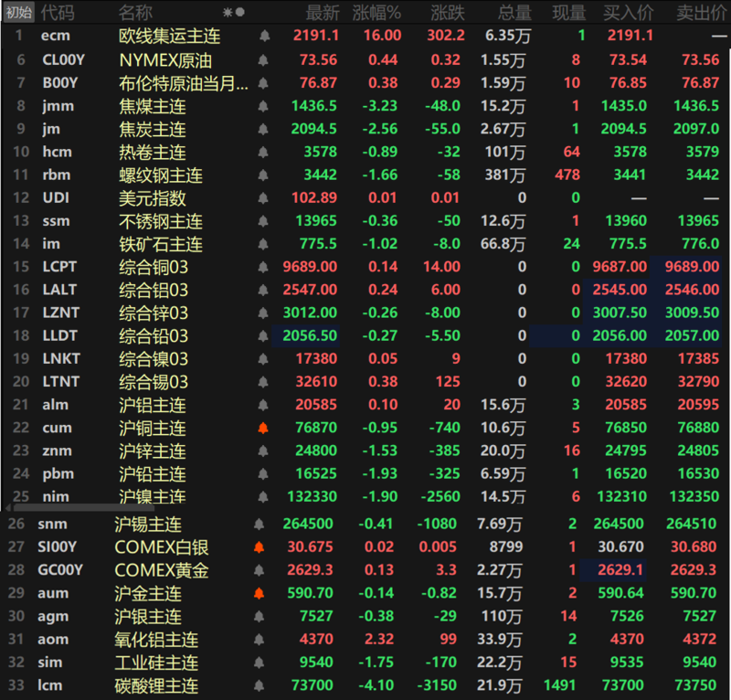Viewport: 731px width, 700px height.
Task: Click the star icon in the header
Action: click(x=228, y=13)
